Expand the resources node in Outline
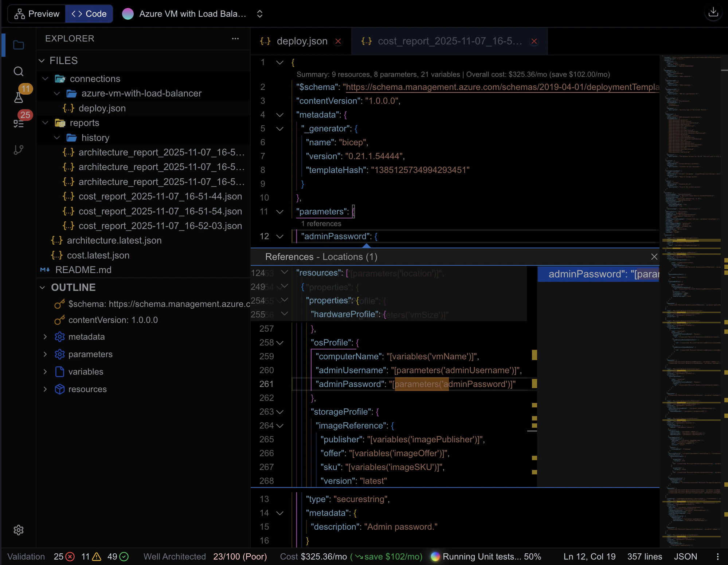This screenshot has width=728, height=565. pos(45,389)
